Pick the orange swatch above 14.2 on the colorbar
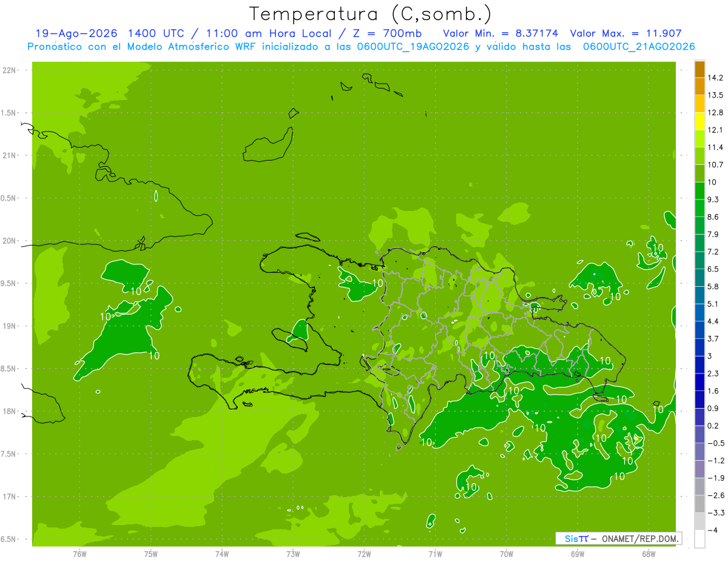 pyautogui.click(x=699, y=69)
